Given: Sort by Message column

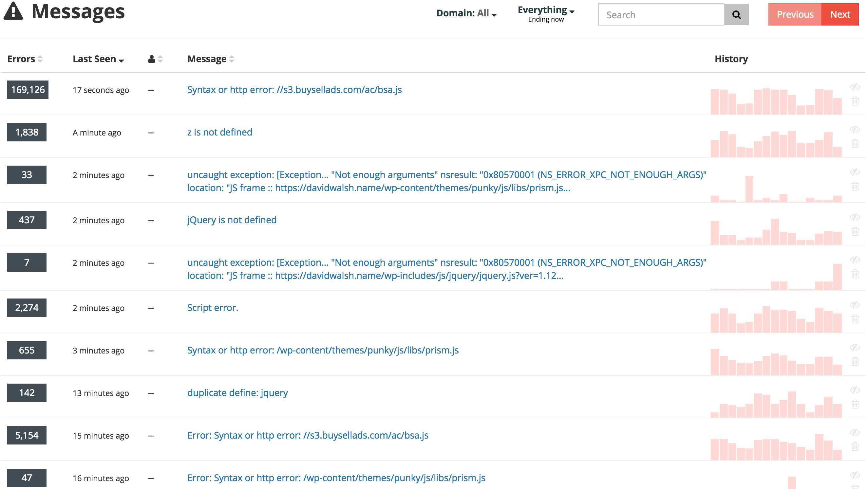Looking at the screenshot, I should click(211, 59).
